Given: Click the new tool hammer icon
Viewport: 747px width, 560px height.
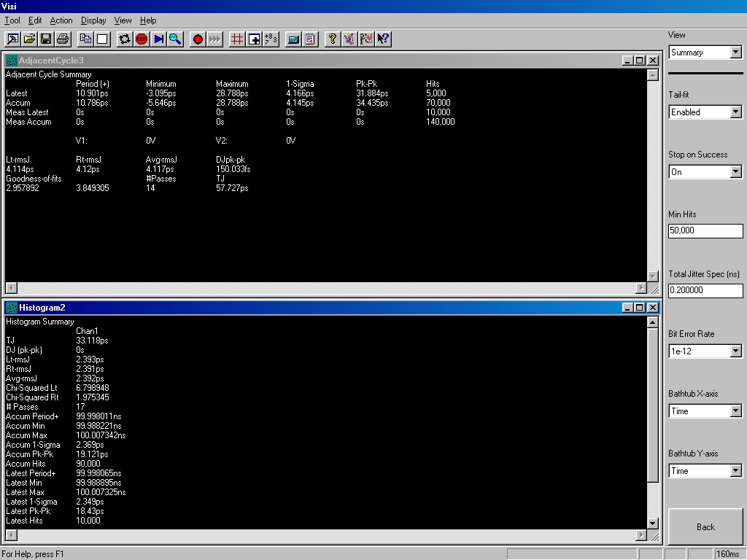Looking at the screenshot, I should pos(13,39).
